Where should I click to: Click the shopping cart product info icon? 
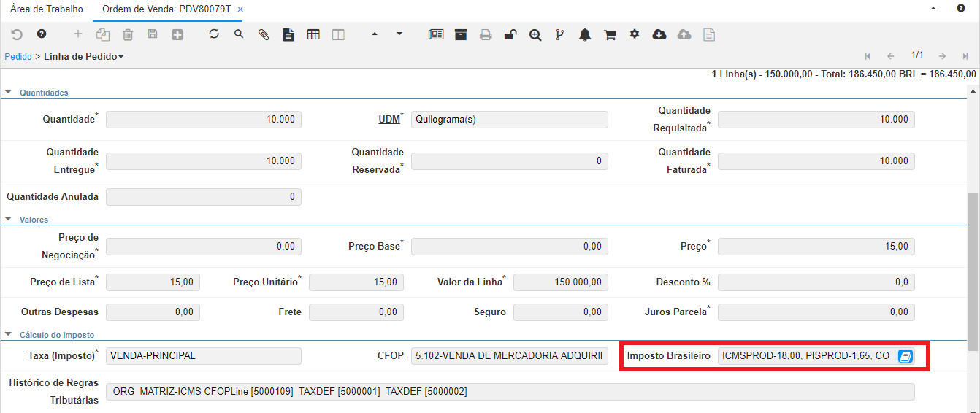click(x=610, y=34)
